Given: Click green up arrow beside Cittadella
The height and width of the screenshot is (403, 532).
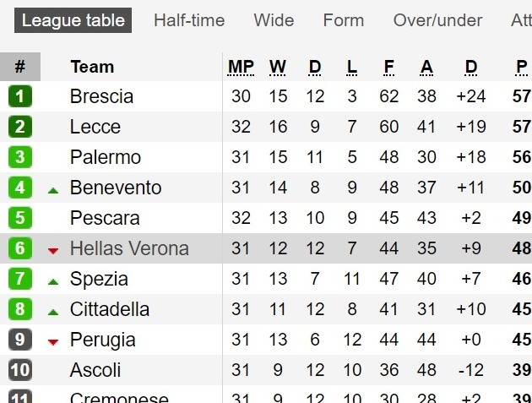Looking at the screenshot, I should (x=53, y=310).
